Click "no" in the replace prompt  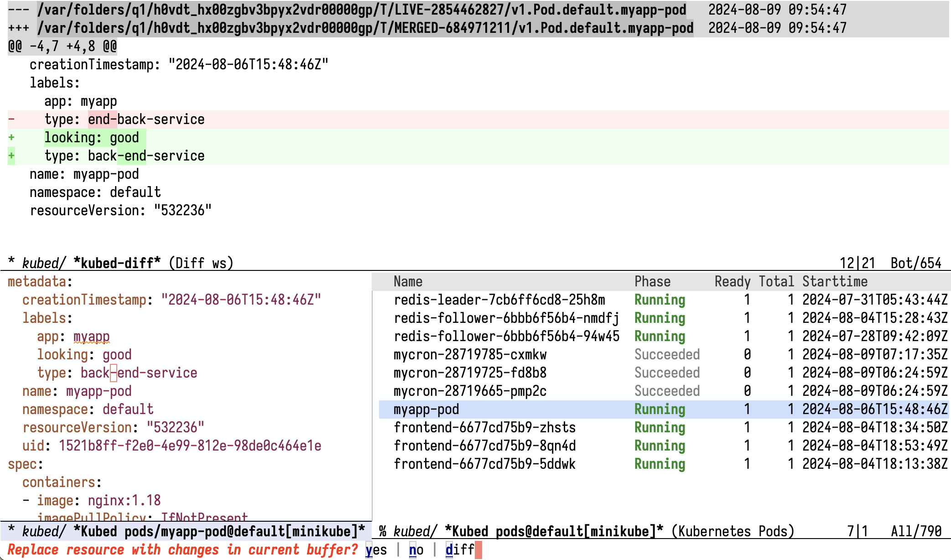point(415,550)
